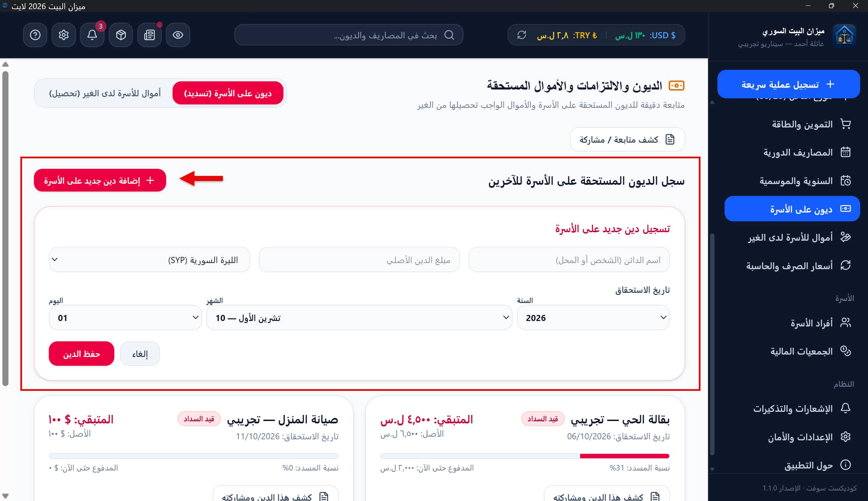Click the search magnifier icon
Screen dimensions: 868x501
pyautogui.click(x=449, y=35)
